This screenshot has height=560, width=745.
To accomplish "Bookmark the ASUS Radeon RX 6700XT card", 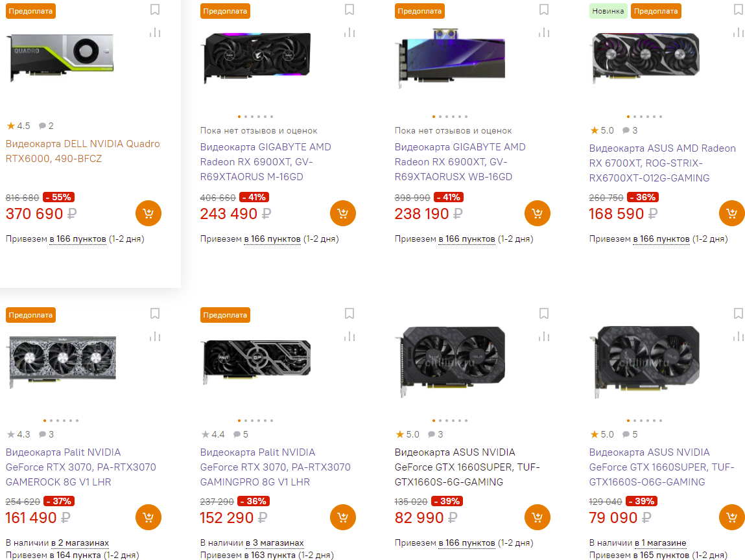I will (738, 10).
